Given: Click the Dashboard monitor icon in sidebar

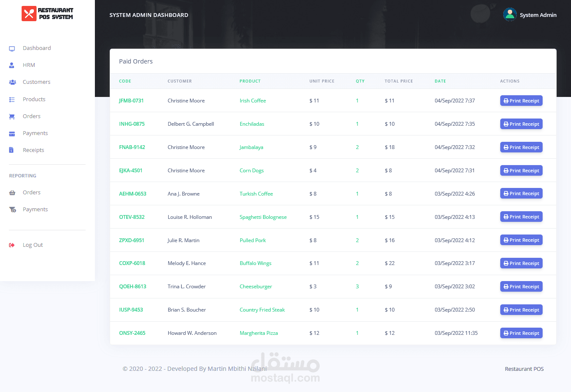Looking at the screenshot, I should pos(12,49).
